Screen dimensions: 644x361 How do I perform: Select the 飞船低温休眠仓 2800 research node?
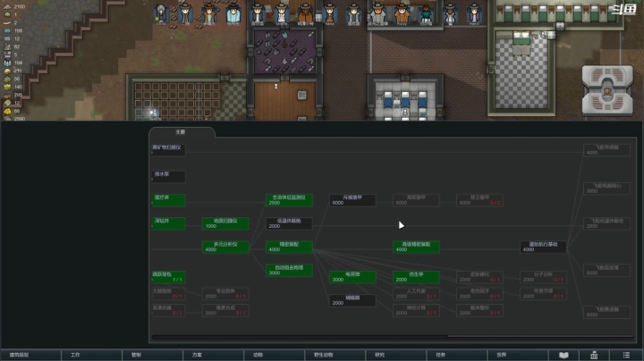pos(606,223)
